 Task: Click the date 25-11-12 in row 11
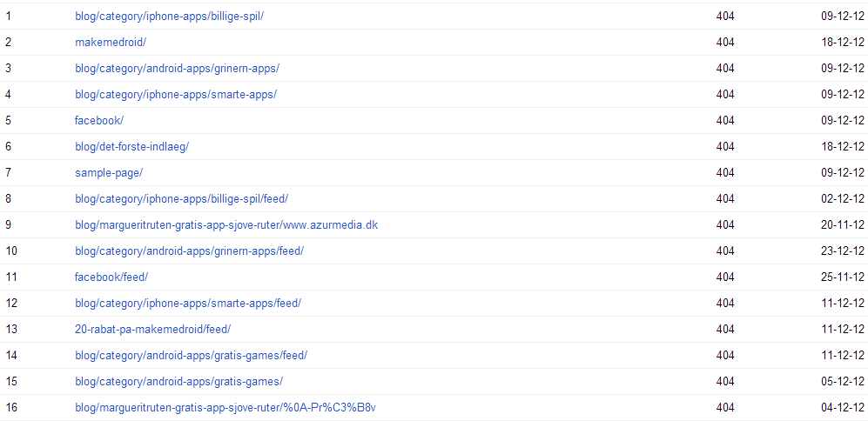point(842,277)
